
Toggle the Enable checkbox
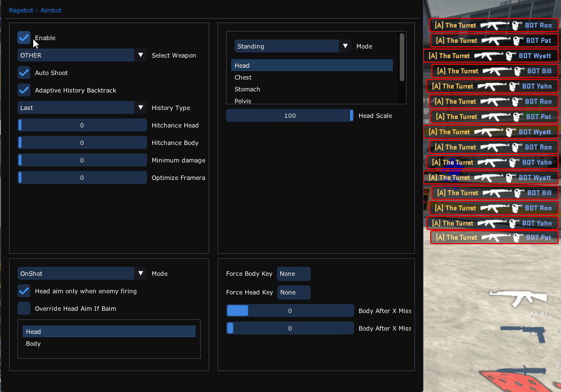coord(24,38)
